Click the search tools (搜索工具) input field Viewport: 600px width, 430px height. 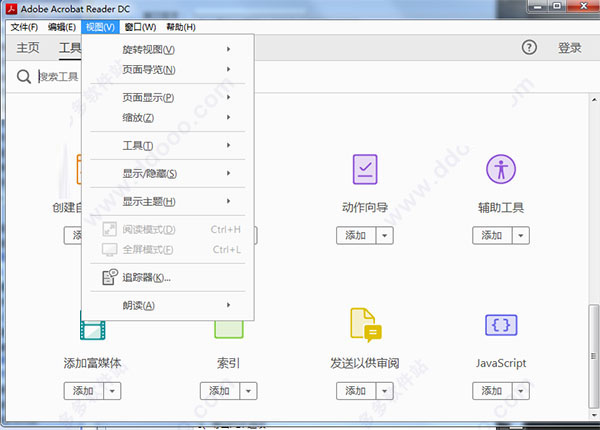(59, 77)
